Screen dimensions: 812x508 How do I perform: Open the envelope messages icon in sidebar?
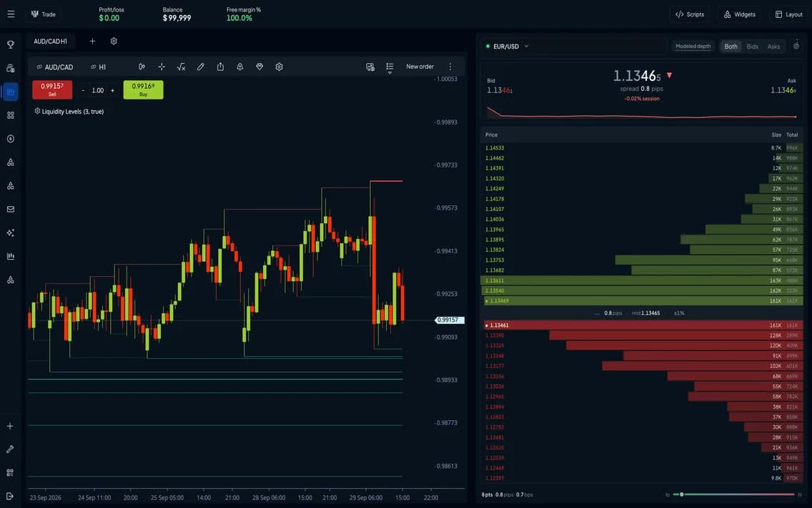point(10,210)
